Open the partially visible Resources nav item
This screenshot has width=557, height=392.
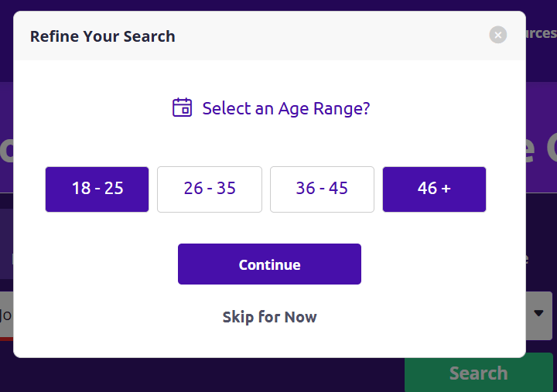pyautogui.click(x=541, y=33)
